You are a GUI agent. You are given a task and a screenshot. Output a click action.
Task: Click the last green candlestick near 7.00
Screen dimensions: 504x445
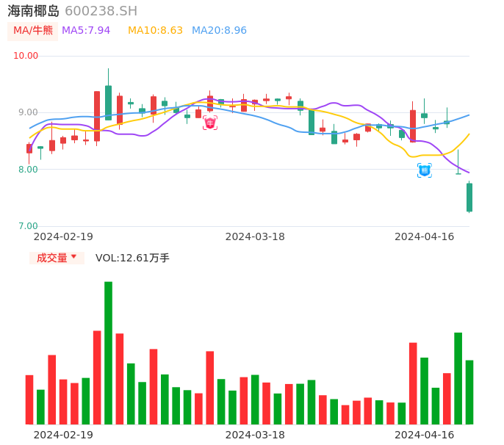click(x=469, y=198)
